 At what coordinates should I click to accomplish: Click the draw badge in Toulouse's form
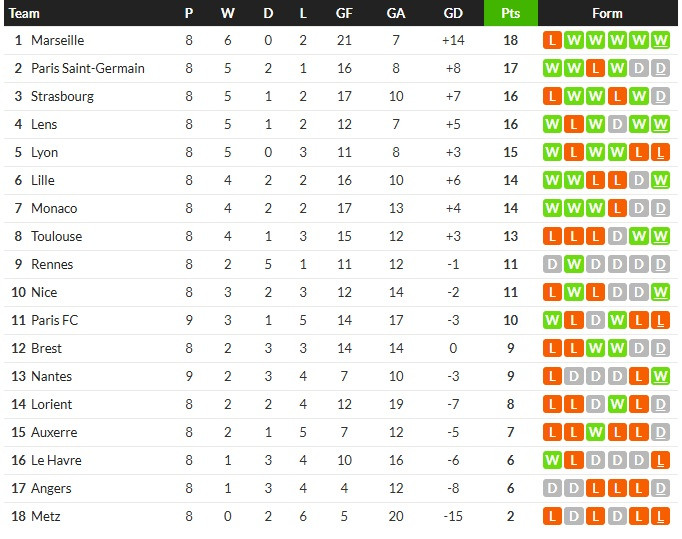(617, 237)
